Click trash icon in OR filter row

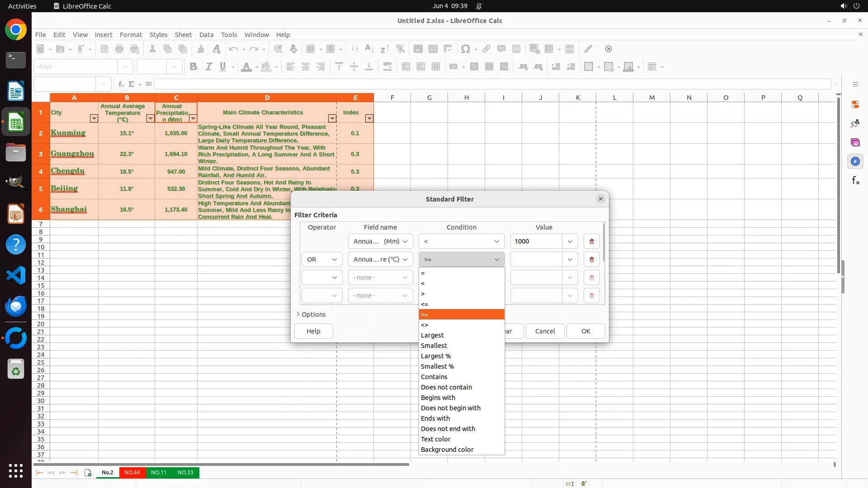(x=591, y=259)
